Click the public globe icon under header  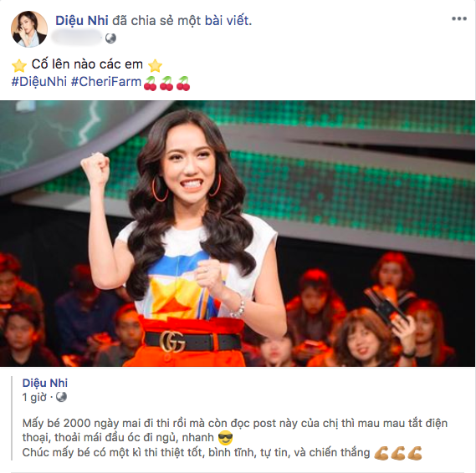(x=110, y=38)
